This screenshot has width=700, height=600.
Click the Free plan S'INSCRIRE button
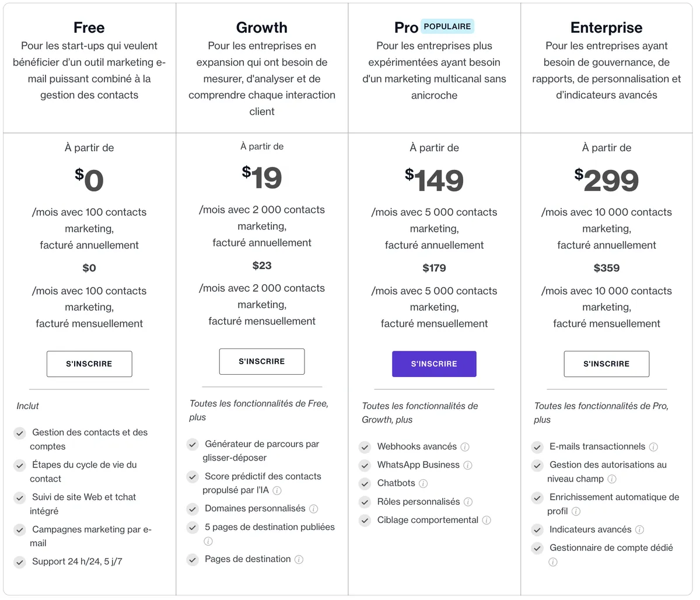[x=89, y=364]
